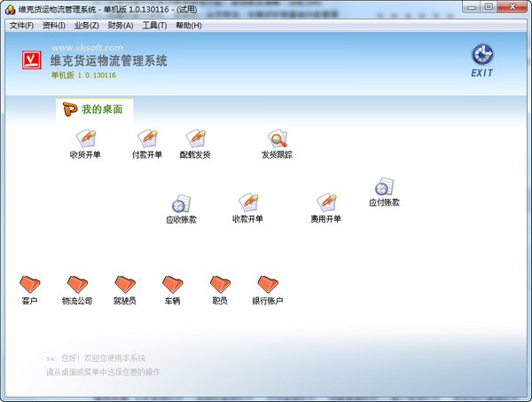This screenshot has width=532, height=402.
Task: Click the 单机版 1.0.130116 version text
Action: click(x=83, y=75)
